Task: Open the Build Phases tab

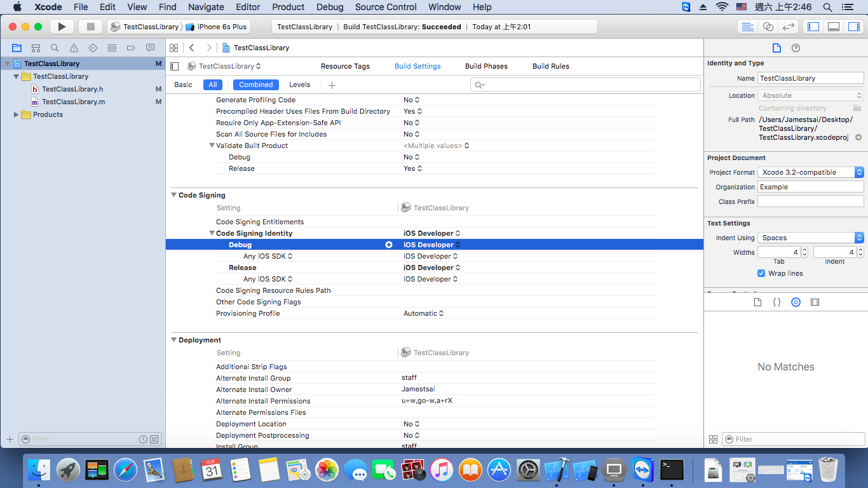Action: 486,66
